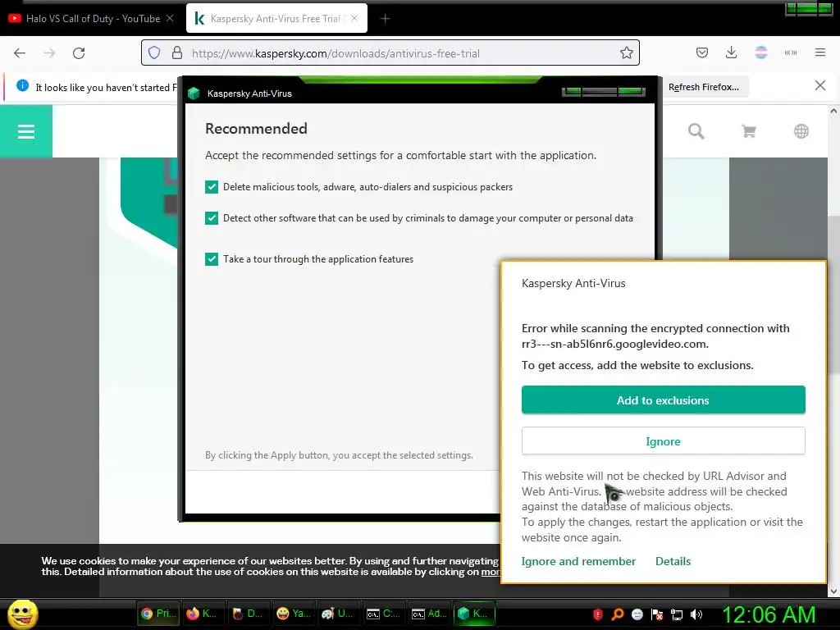Close the YouTube tab
This screenshot has height=630, width=840.
point(170,18)
